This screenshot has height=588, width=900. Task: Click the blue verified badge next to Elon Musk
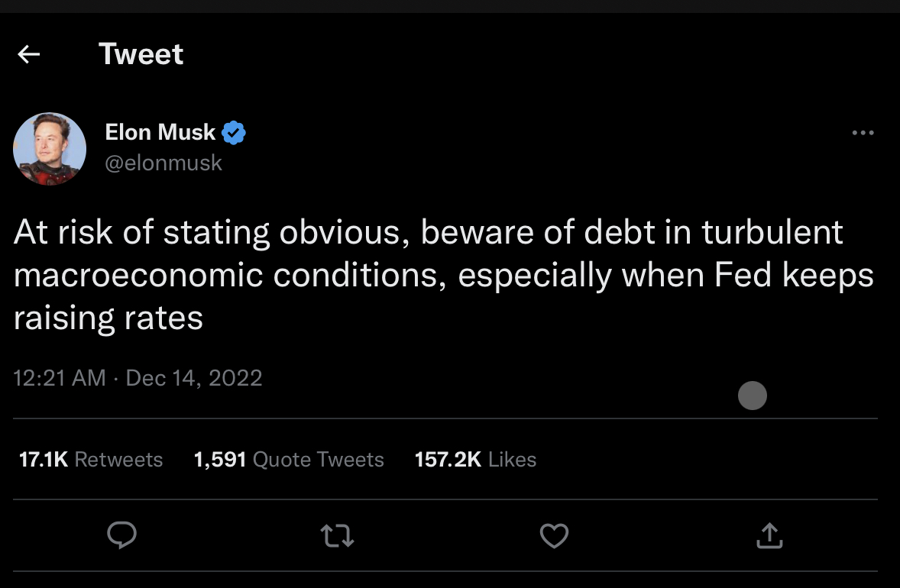click(x=233, y=131)
